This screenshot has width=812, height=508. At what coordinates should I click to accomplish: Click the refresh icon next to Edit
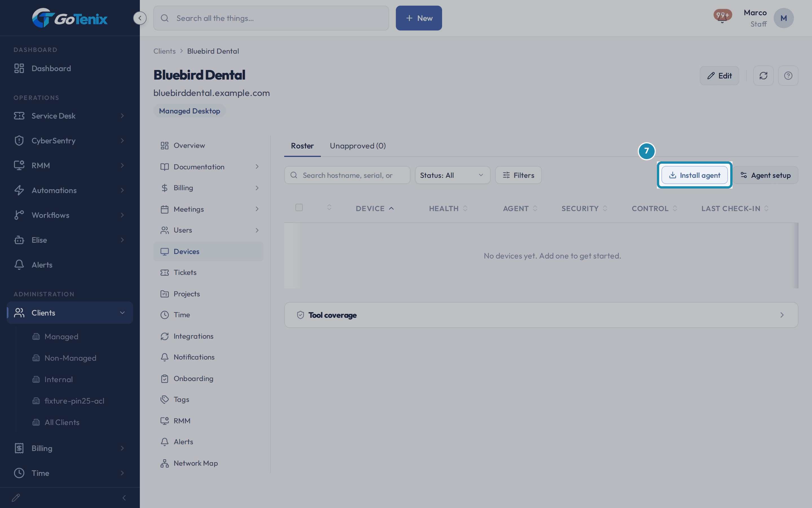tap(763, 76)
